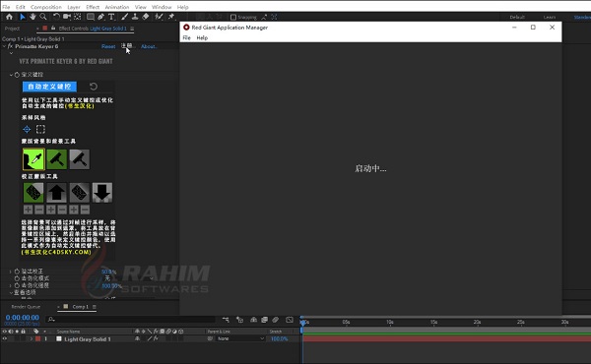
Task: Select the Unified Camera tool
Action: (x=67, y=17)
